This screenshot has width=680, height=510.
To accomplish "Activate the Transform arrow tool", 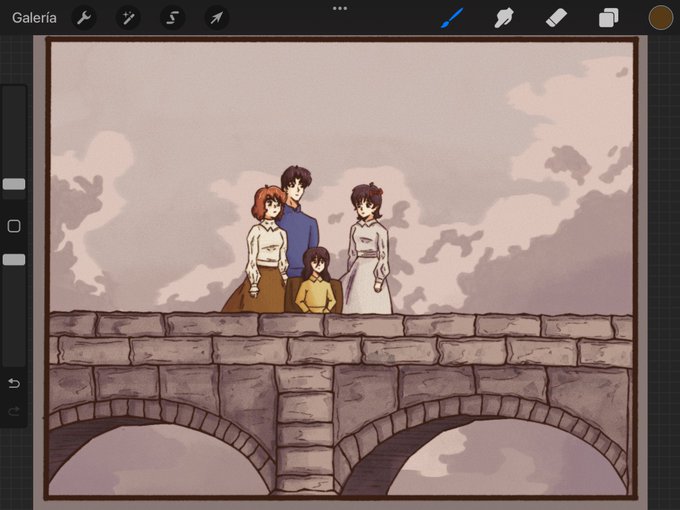I will coord(216,18).
